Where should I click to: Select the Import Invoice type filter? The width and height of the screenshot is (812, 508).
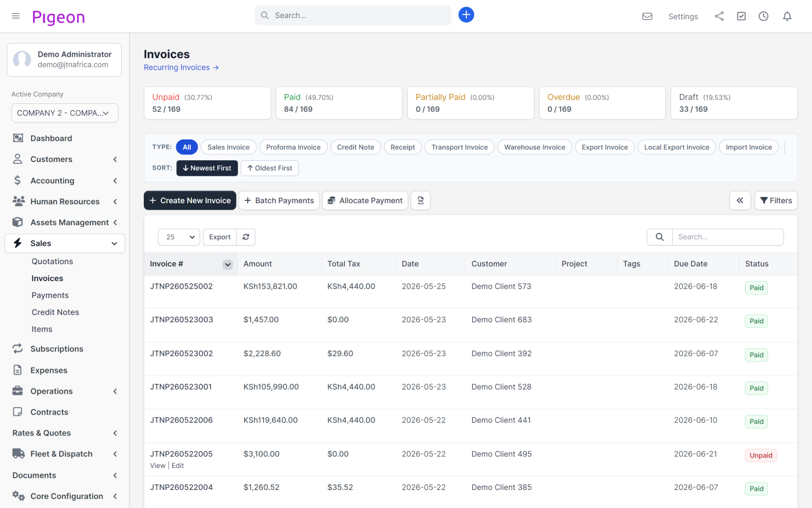pyautogui.click(x=749, y=147)
